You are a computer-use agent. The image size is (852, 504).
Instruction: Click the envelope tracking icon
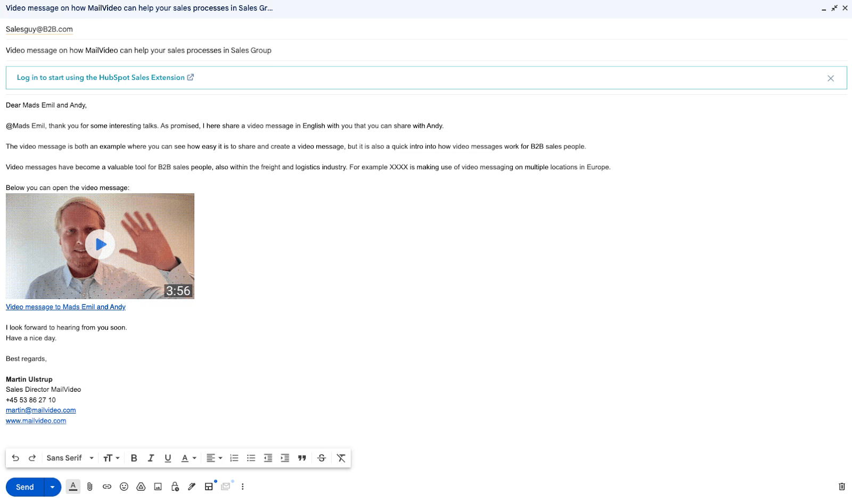pyautogui.click(x=226, y=486)
